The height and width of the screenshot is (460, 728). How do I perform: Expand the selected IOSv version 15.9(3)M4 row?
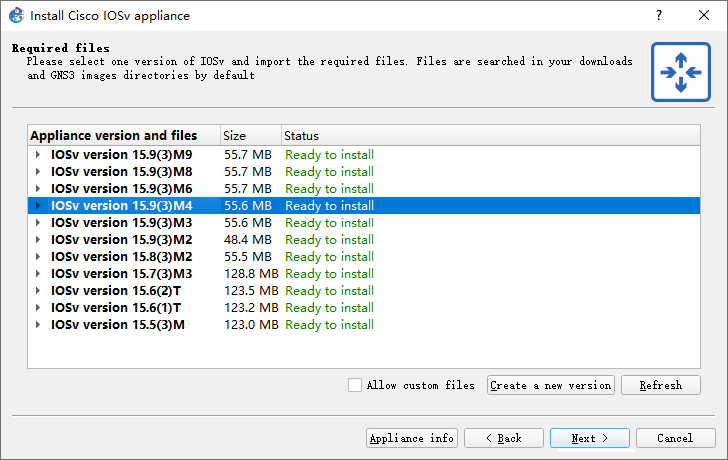click(x=38, y=206)
